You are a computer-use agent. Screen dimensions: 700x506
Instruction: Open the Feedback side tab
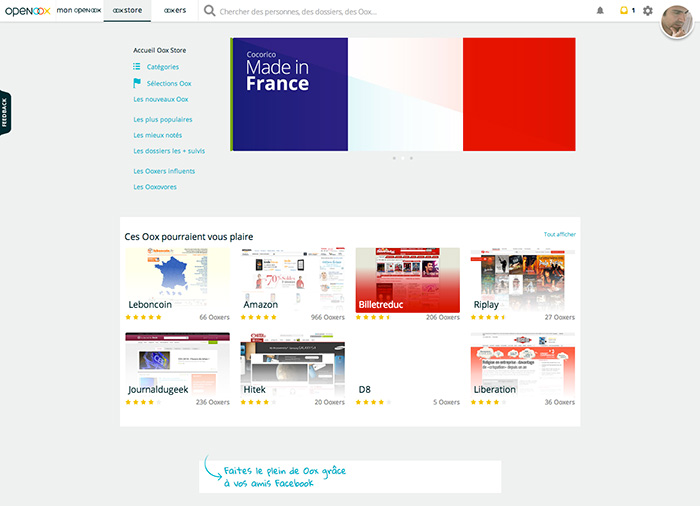5,113
